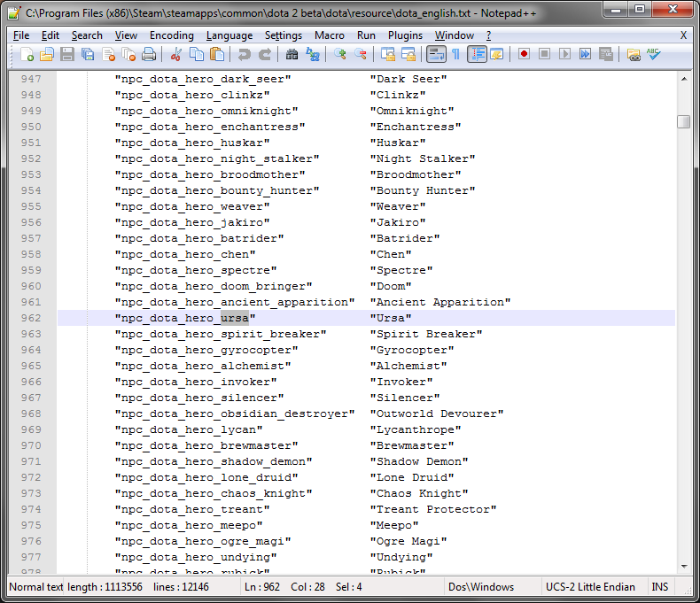Click the Print toolbar icon
Screen dimensions: 700x603
point(149,54)
